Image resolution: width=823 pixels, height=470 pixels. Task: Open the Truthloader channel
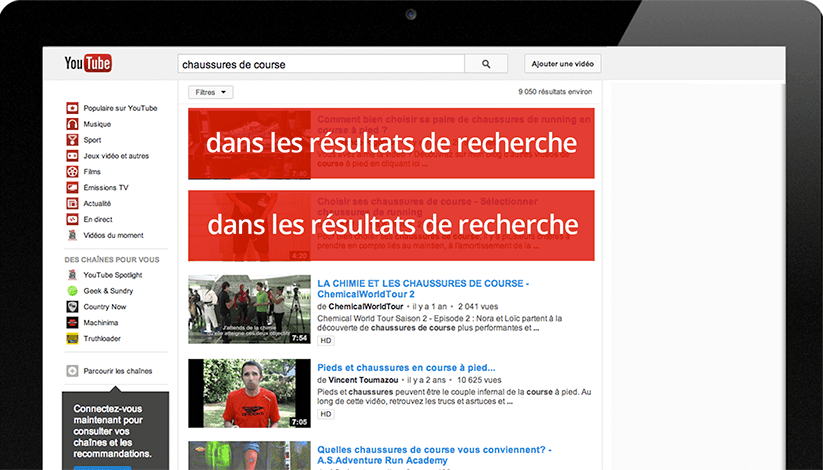pyautogui.click(x=102, y=339)
